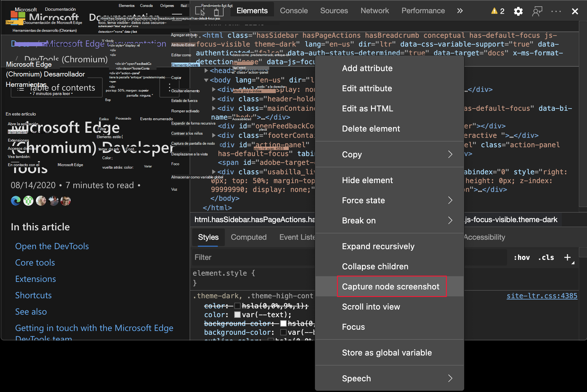The image size is (587, 392).
Task: Select the Styles pane tab
Action: pyautogui.click(x=208, y=237)
